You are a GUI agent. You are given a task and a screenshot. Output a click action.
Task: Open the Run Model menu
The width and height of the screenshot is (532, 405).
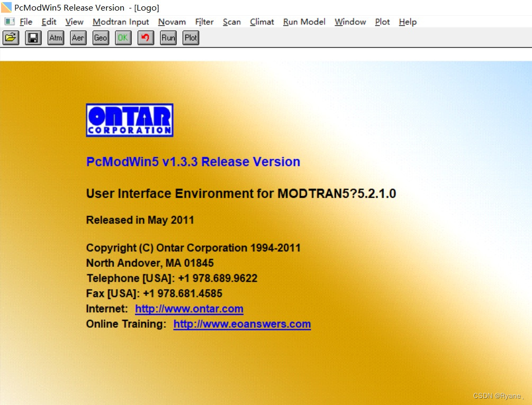tap(304, 22)
